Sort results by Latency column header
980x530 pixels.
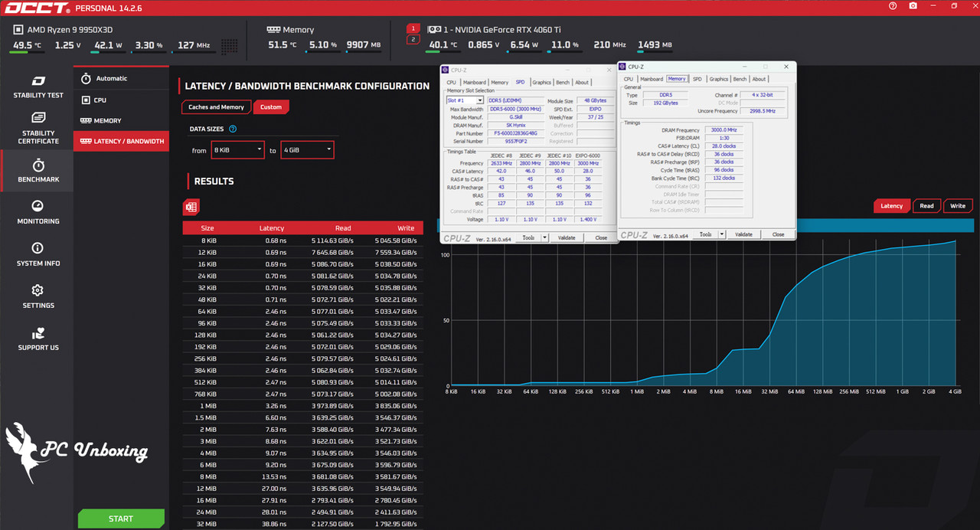(272, 228)
